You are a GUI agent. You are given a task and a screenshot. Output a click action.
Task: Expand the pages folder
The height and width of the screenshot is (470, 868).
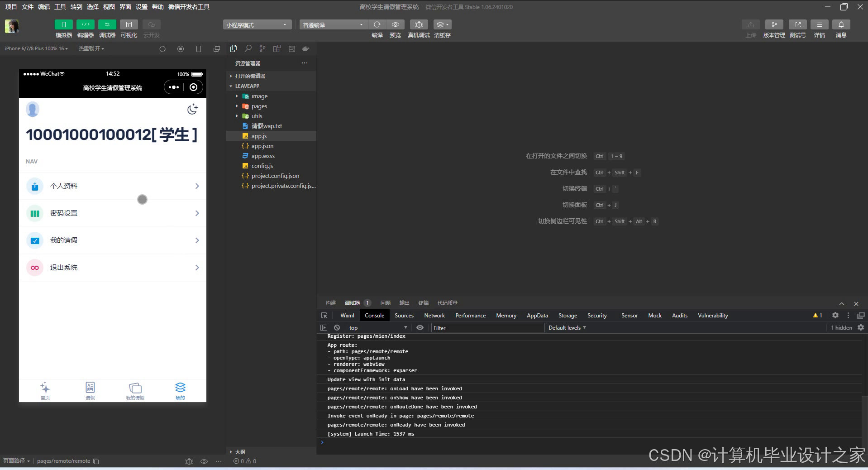271,106
